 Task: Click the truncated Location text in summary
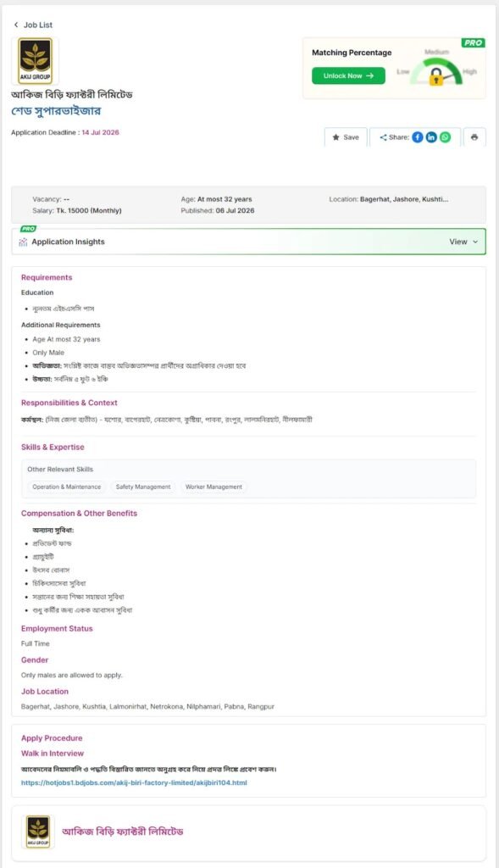pyautogui.click(x=388, y=199)
